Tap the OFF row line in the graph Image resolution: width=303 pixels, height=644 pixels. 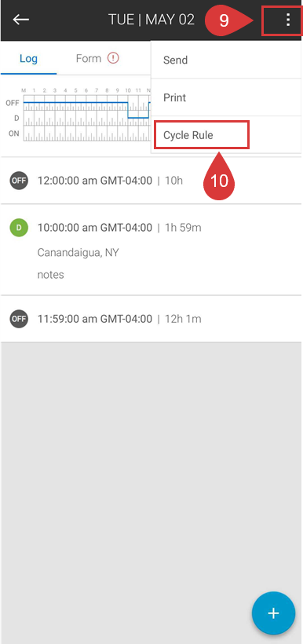pos(75,102)
